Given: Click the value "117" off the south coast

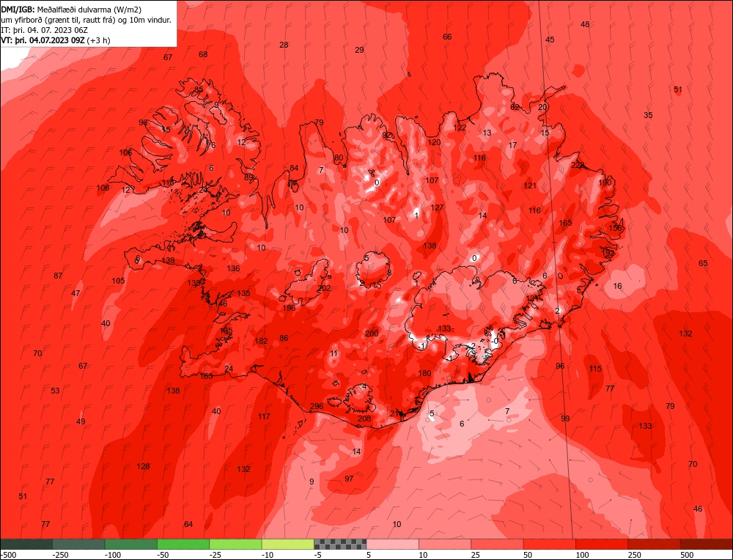Looking at the screenshot, I should (264, 416).
